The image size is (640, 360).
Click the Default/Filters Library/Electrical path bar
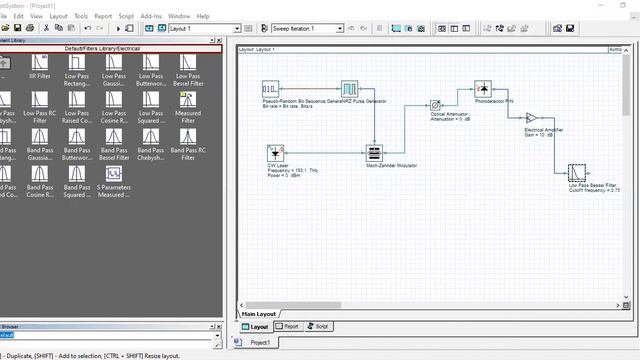pyautogui.click(x=102, y=49)
